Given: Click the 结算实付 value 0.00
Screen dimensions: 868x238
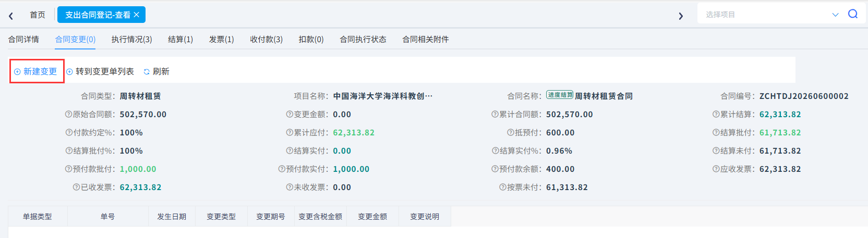Looking at the screenshot, I should 342,151.
